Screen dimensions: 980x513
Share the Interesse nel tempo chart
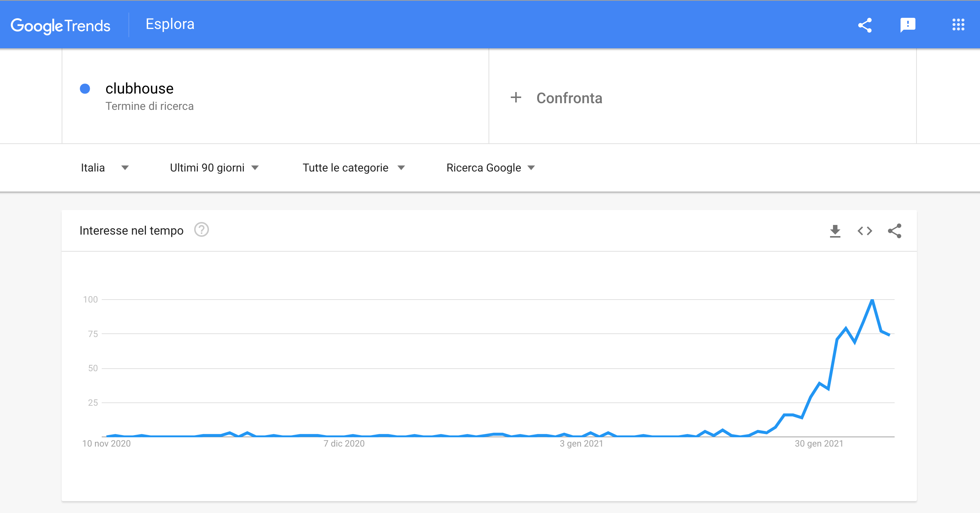pyautogui.click(x=895, y=231)
